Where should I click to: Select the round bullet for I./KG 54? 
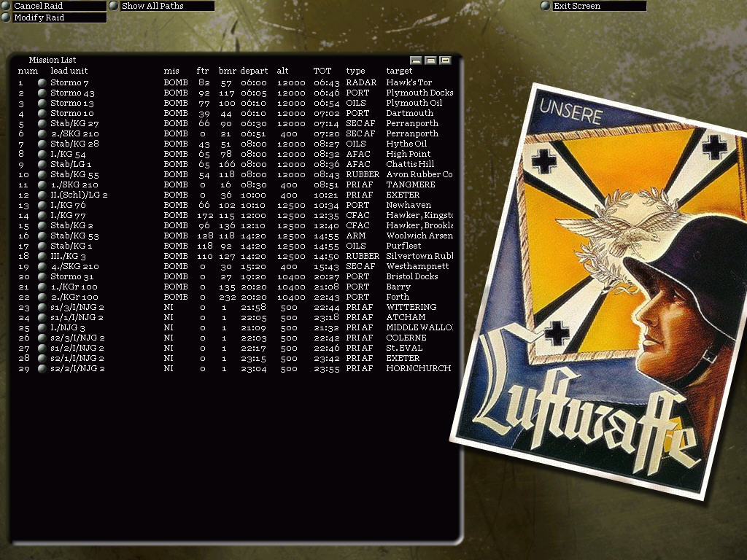(42, 154)
